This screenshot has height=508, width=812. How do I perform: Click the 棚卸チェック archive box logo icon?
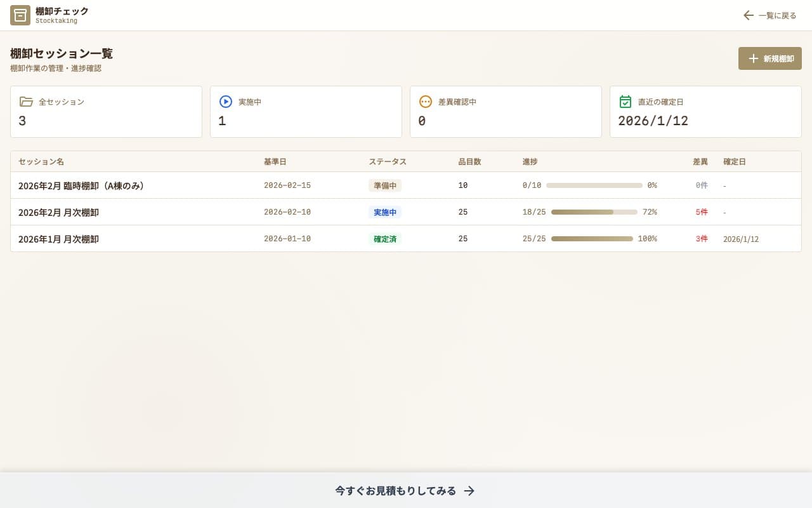click(20, 15)
